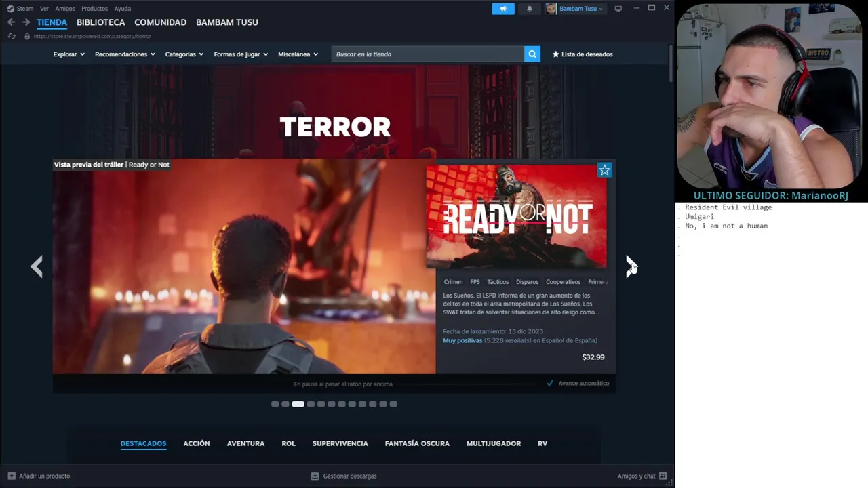
Task: Open the Ver menu
Action: tap(44, 9)
